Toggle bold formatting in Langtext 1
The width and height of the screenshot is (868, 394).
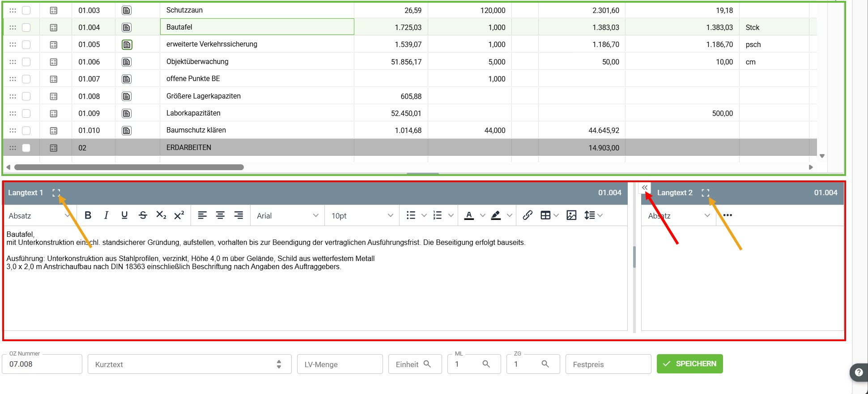pos(88,215)
